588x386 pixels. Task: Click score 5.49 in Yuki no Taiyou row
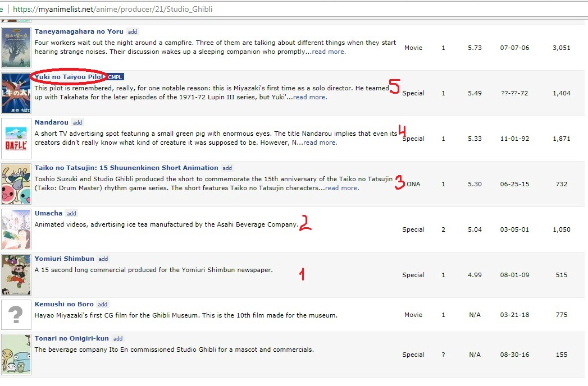click(475, 93)
